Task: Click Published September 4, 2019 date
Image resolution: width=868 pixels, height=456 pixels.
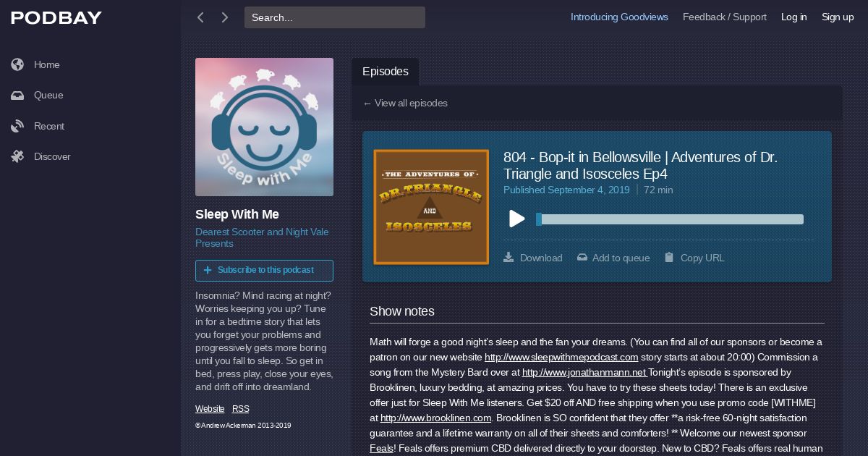Action: (x=566, y=190)
